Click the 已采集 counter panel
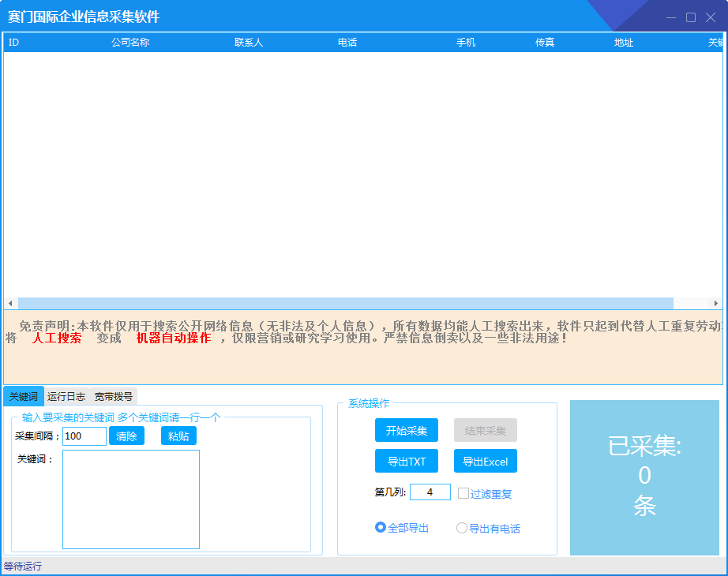 pos(644,477)
